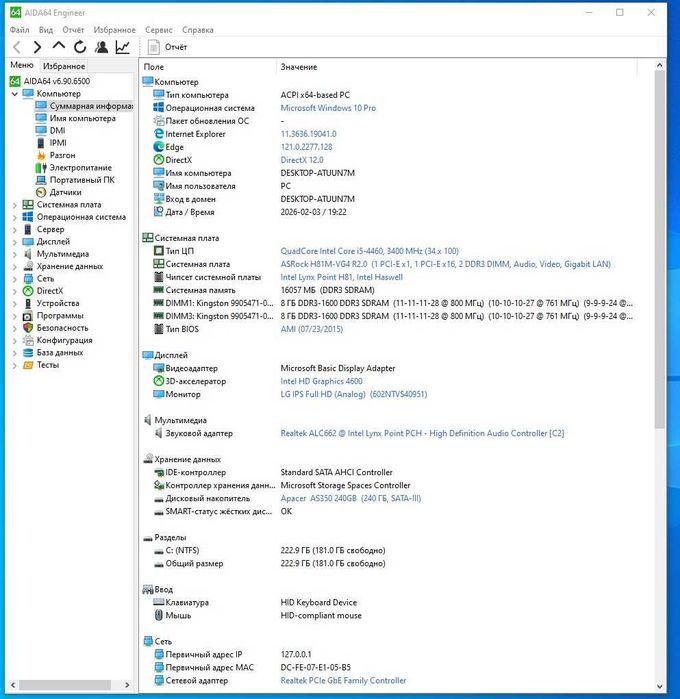Click the Edge row icon

(x=159, y=147)
